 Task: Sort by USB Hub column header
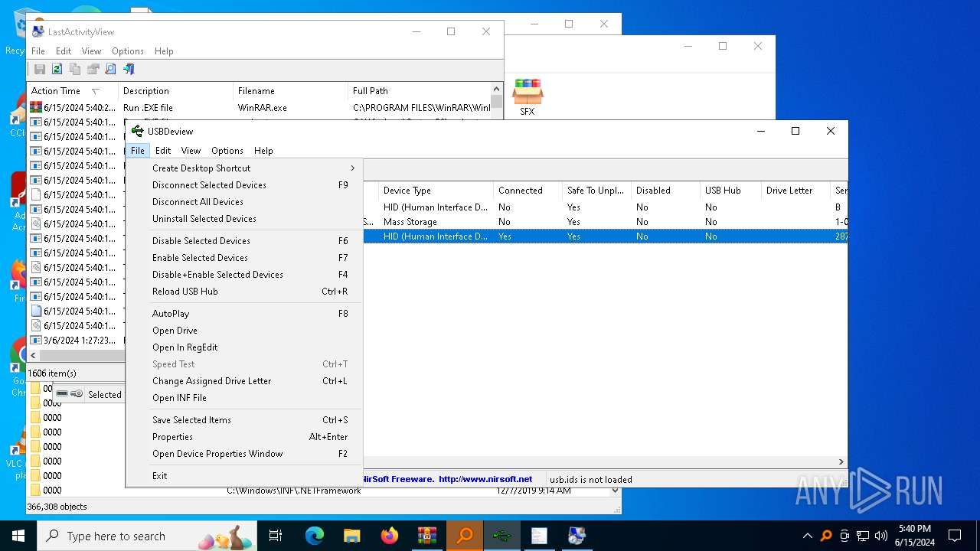pos(730,191)
